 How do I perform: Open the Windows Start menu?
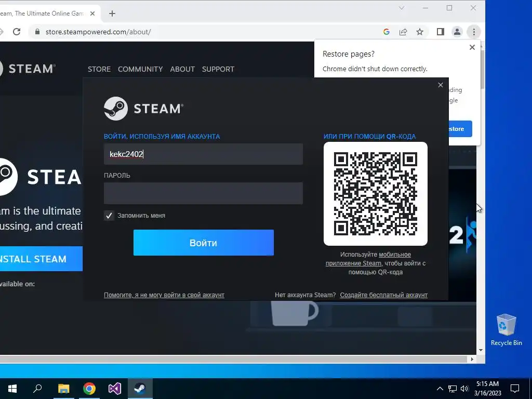(x=12, y=389)
